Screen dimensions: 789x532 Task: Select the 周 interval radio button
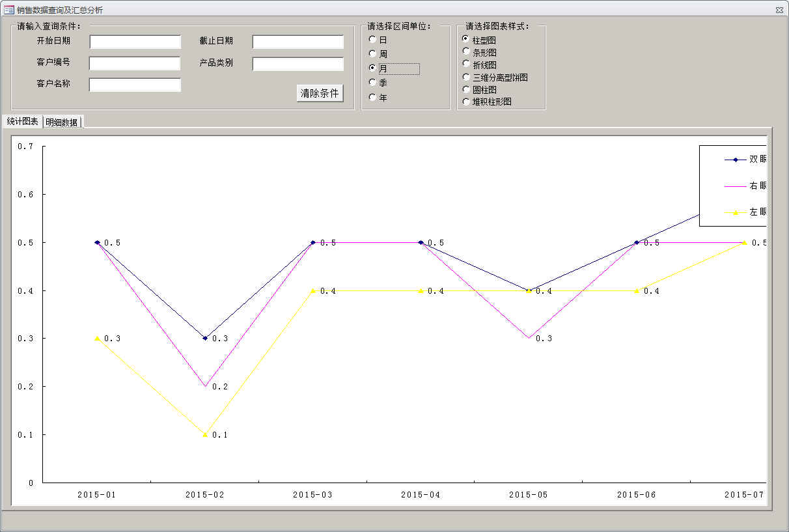[x=372, y=54]
